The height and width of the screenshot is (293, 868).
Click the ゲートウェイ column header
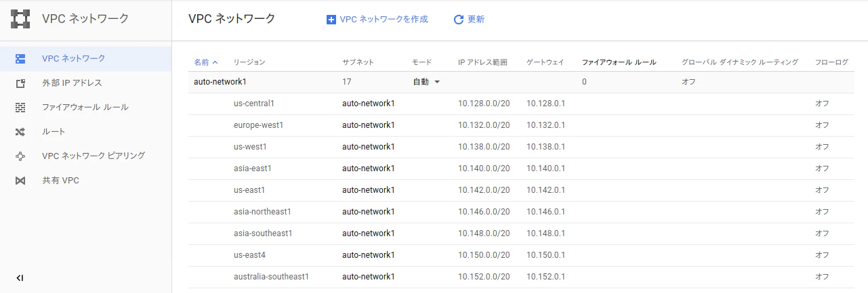[545, 62]
